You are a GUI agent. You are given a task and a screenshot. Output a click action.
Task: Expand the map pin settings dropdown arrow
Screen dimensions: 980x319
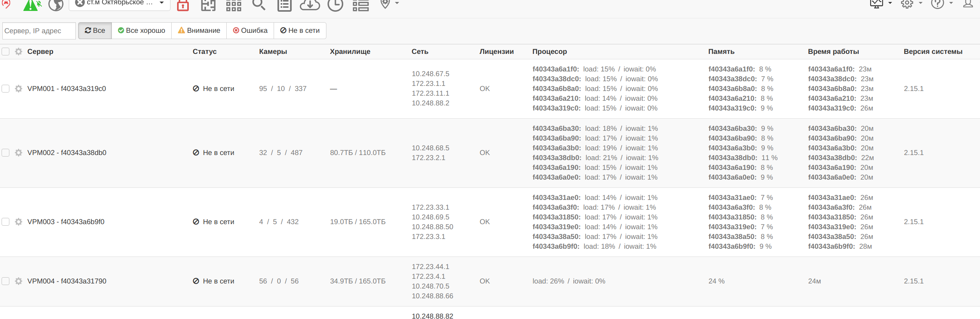pyautogui.click(x=397, y=3)
